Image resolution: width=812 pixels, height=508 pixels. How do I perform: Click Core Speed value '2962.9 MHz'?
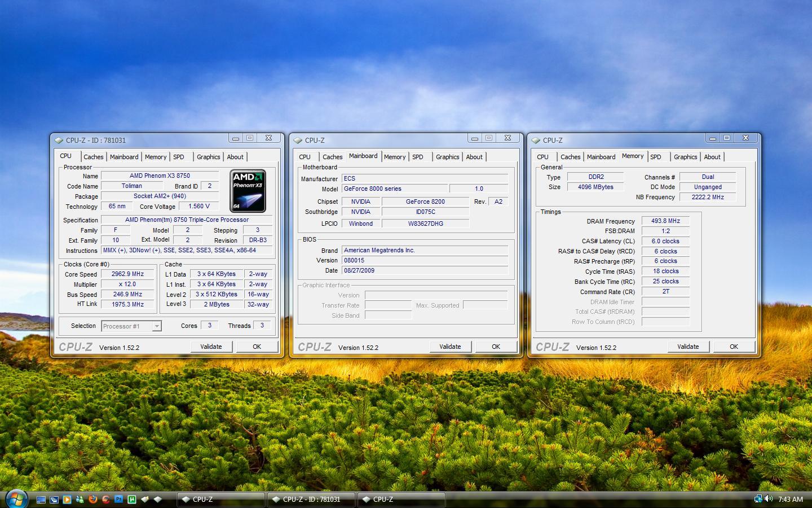(x=128, y=274)
